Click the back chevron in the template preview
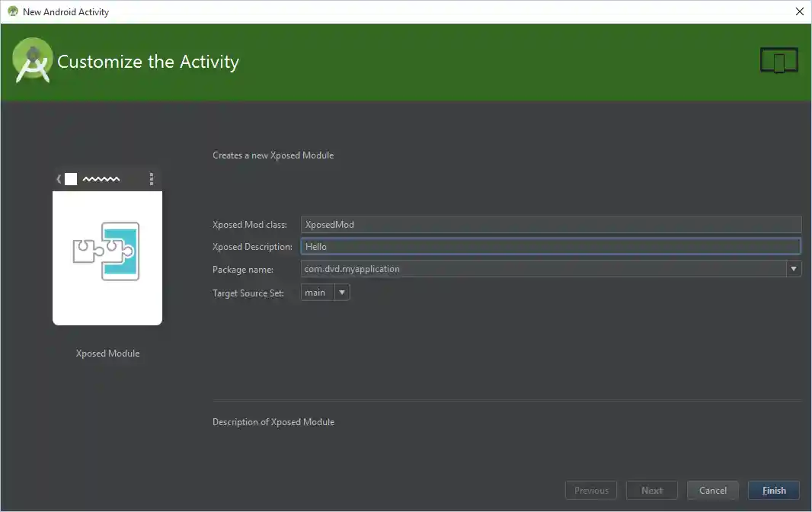812x512 pixels. (59, 179)
